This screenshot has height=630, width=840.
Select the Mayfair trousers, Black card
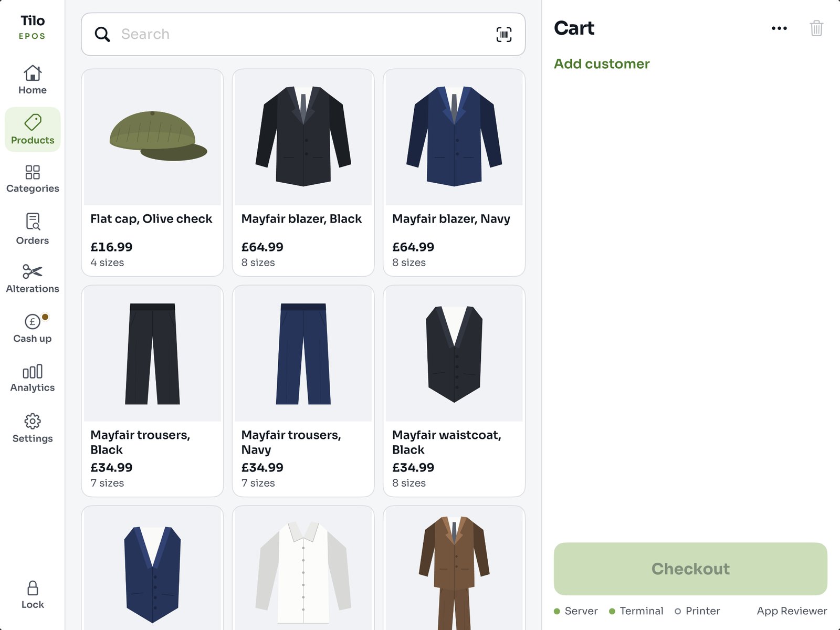(x=152, y=391)
